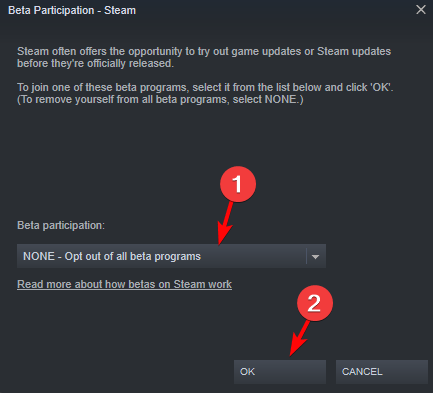433x393 pixels.
Task: Close the Beta Participation dialog with X
Action: (421, 10)
